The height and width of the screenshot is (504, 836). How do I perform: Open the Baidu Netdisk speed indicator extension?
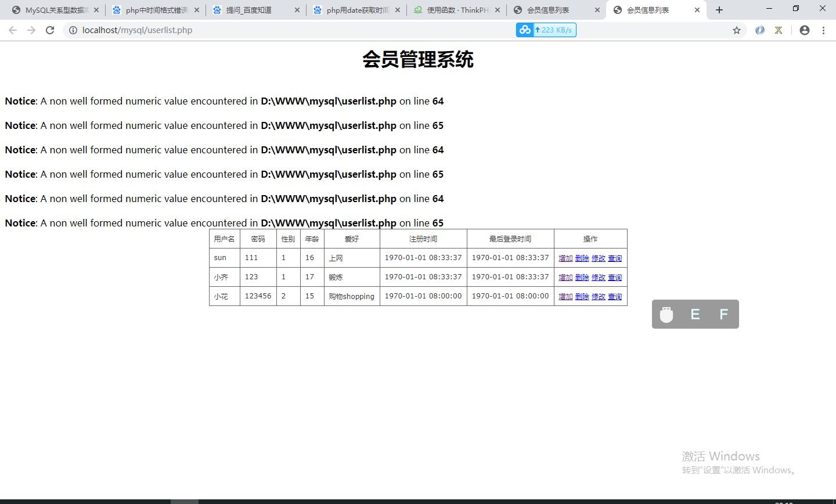point(525,30)
